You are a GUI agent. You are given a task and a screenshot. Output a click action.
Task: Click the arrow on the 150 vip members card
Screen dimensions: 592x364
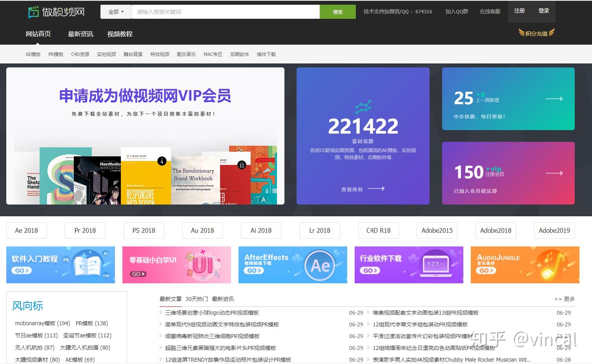click(554, 173)
